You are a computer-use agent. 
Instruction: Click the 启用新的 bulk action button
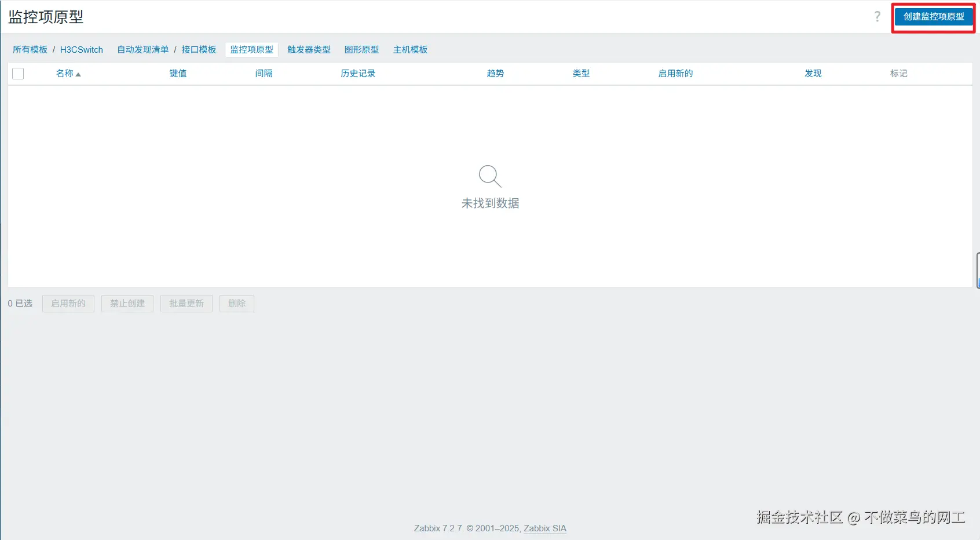pos(68,304)
